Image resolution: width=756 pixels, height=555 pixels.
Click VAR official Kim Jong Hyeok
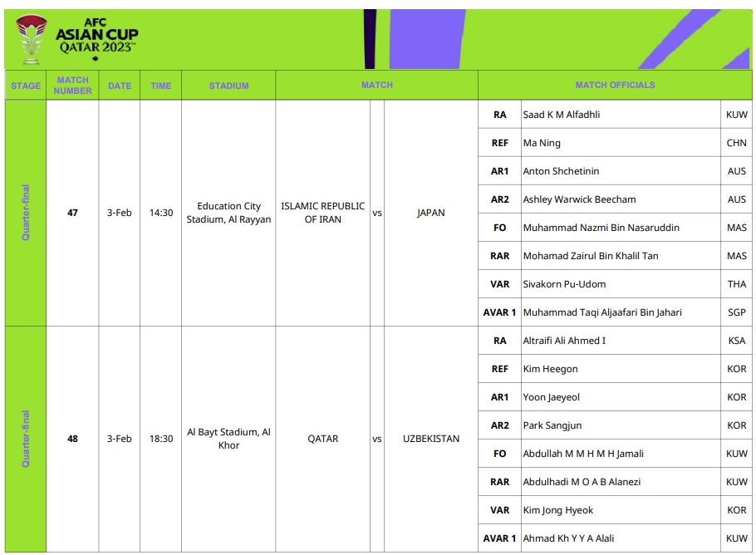coord(558,511)
